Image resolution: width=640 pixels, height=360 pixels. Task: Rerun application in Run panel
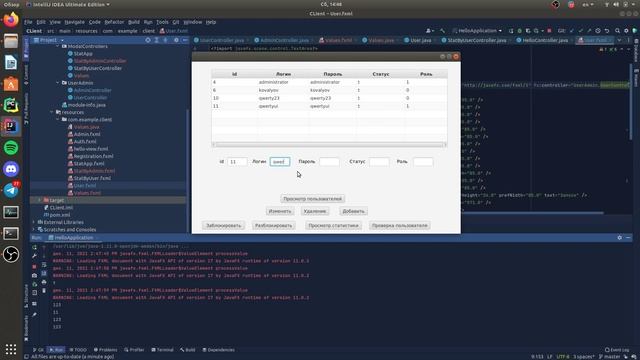pyautogui.click(x=34, y=247)
